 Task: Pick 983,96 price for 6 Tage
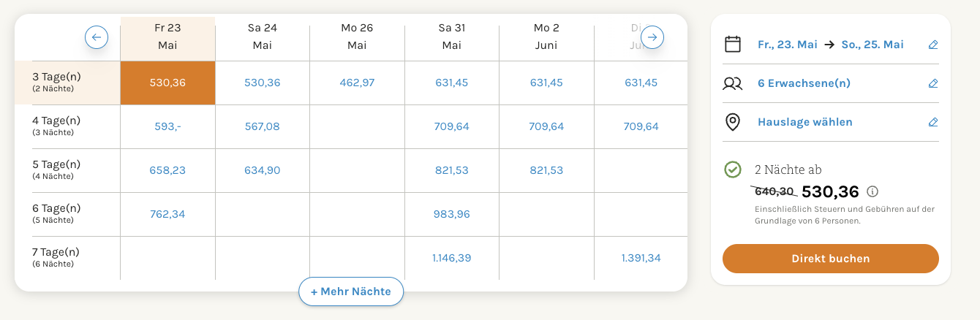click(x=452, y=214)
